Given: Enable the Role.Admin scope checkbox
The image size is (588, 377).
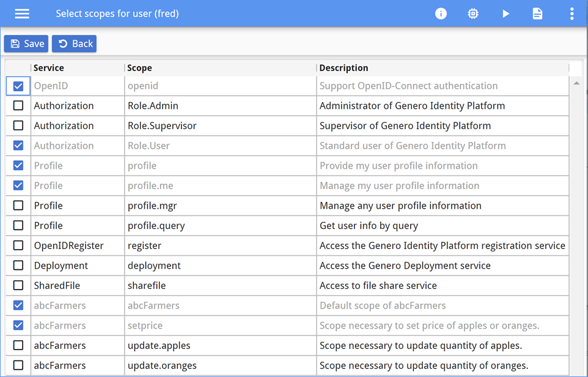Looking at the screenshot, I should pos(18,105).
